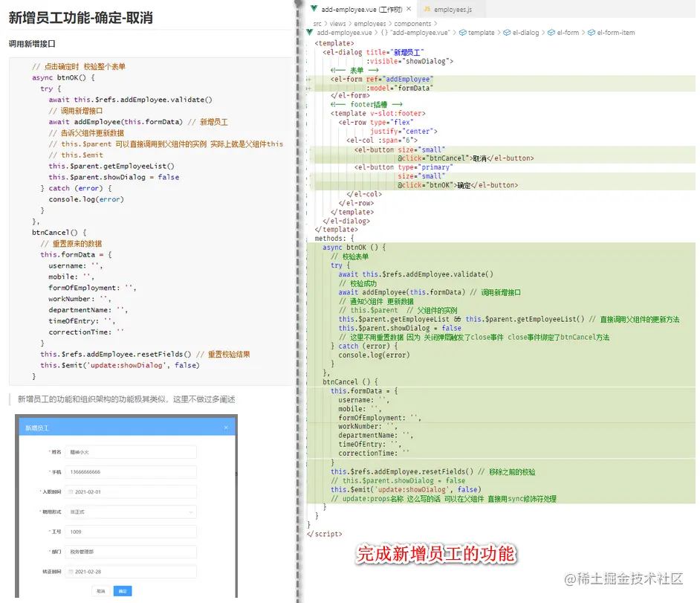Image resolution: width=700 pixels, height=603 pixels.
Task: Select the 'el-form' breadcrumb item
Action: tap(568, 33)
